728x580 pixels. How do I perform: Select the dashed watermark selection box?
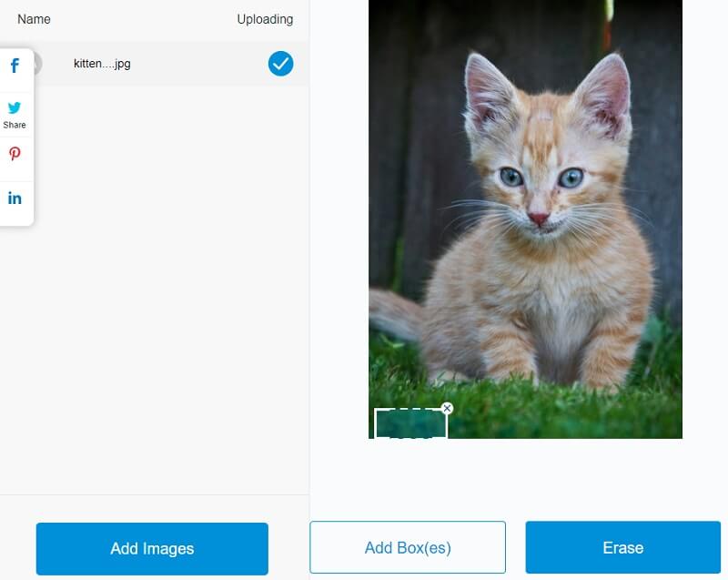pyautogui.click(x=410, y=423)
